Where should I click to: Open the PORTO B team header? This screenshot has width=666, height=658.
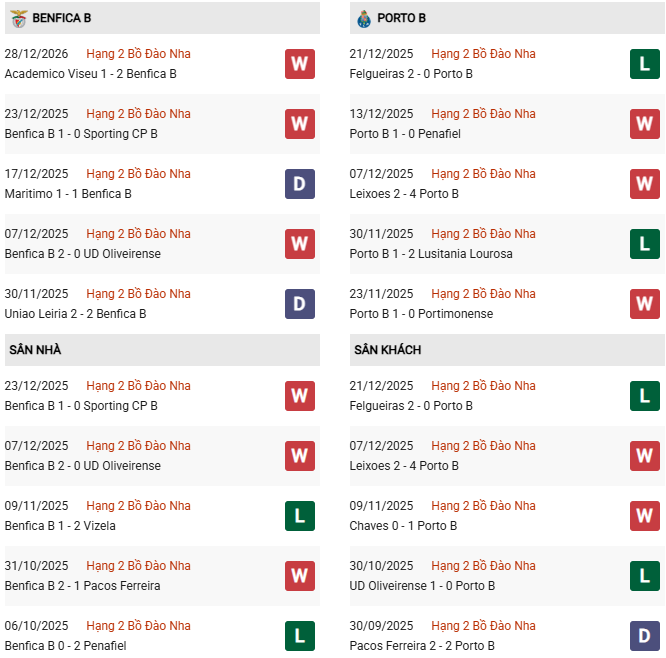point(401,18)
